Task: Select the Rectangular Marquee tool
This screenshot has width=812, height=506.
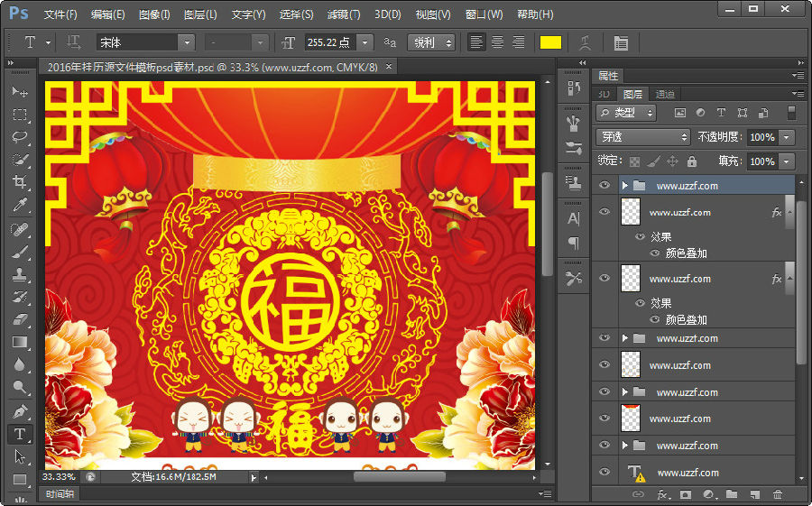Action: coord(20,115)
